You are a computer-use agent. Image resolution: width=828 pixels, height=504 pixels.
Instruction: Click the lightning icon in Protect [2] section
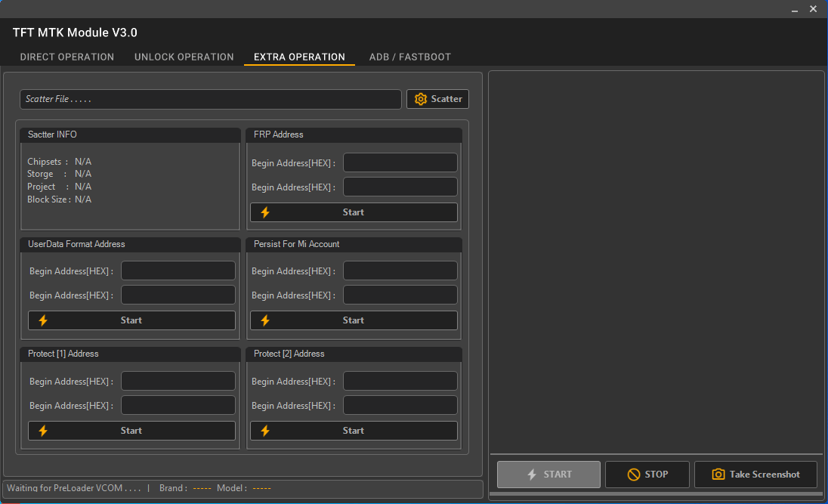pos(265,430)
